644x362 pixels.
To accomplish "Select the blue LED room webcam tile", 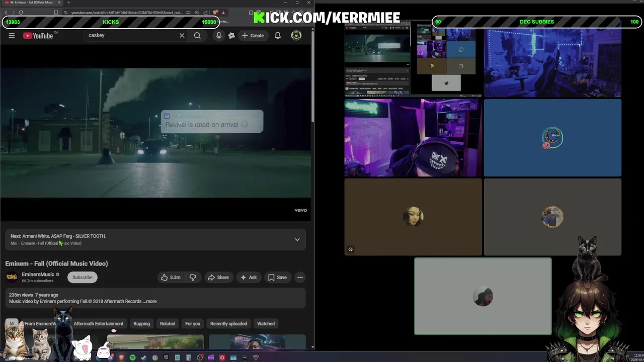I will point(552,60).
